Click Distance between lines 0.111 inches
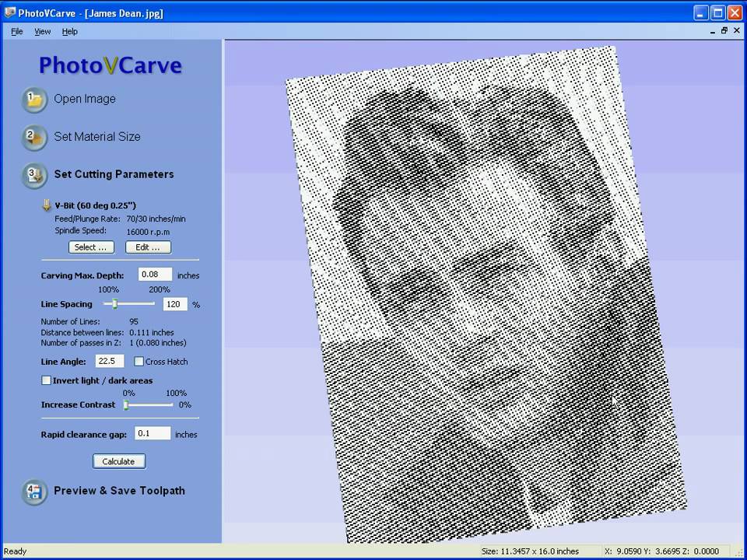 coord(152,332)
